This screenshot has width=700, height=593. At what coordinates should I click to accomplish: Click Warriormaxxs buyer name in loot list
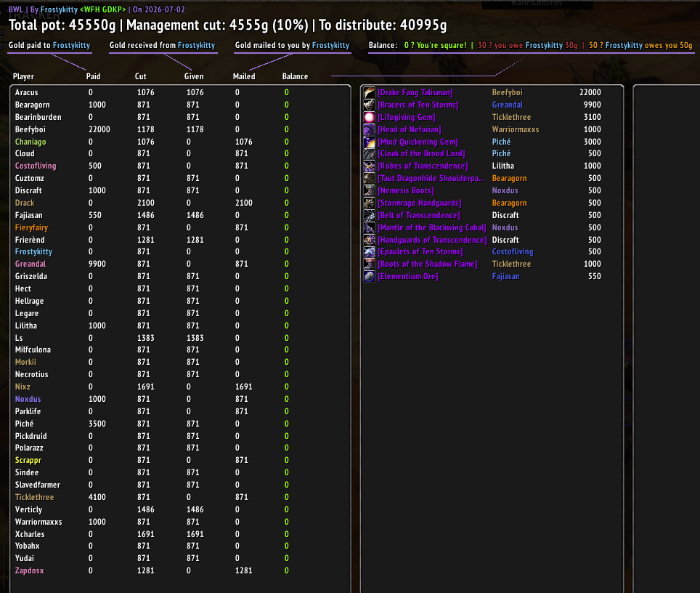coord(516,129)
